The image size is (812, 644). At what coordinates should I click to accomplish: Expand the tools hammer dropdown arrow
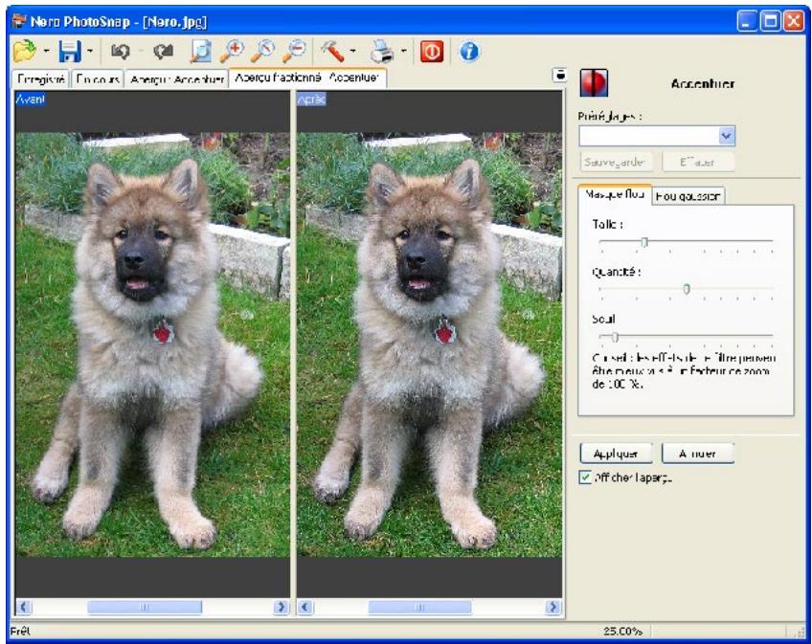[x=353, y=52]
